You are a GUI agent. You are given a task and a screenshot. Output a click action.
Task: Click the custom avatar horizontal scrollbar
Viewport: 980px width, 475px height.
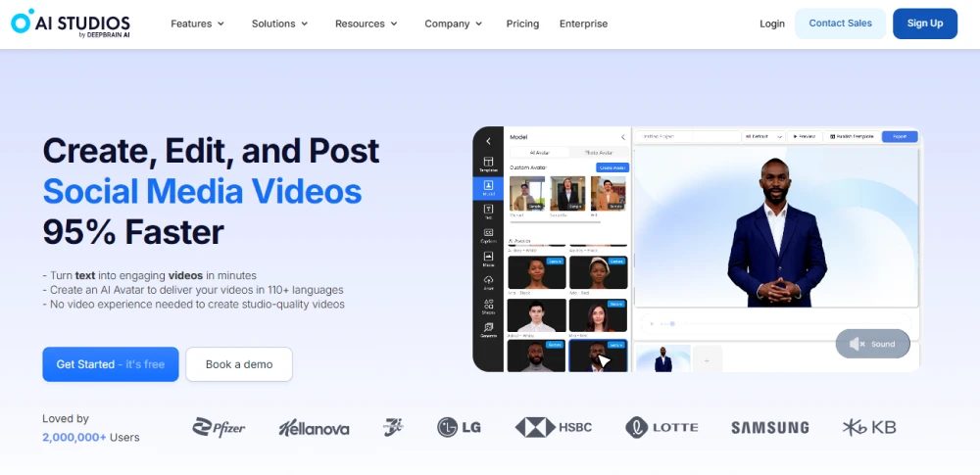[x=555, y=222]
